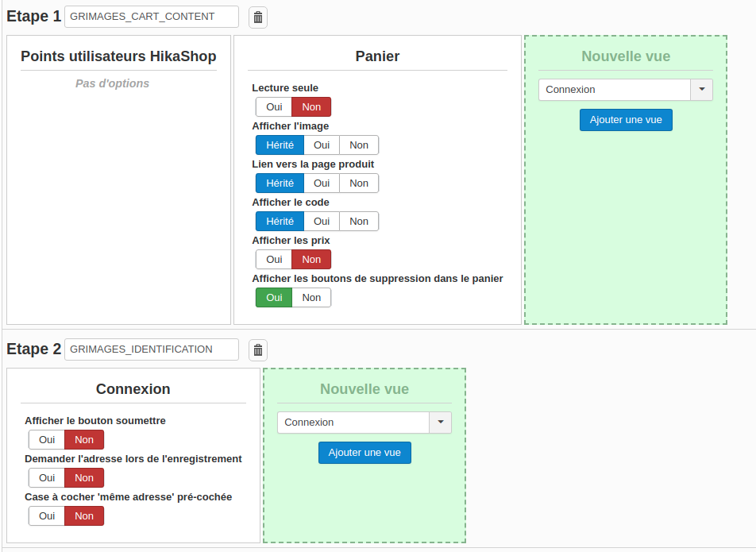Click dropdown arrow in Etape 1 Nouvelle vue
The width and height of the screenshot is (756, 552).
click(x=701, y=90)
